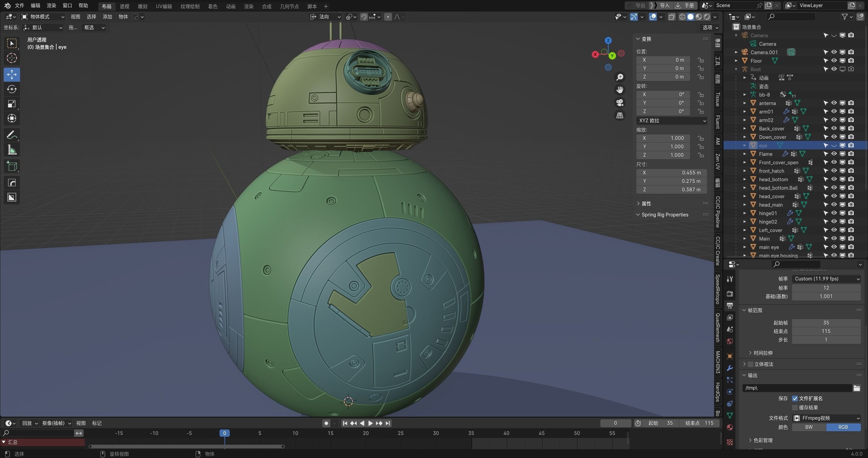Screen dimensions: 868x458
Task: Activate the Move tool
Action: coord(12,75)
